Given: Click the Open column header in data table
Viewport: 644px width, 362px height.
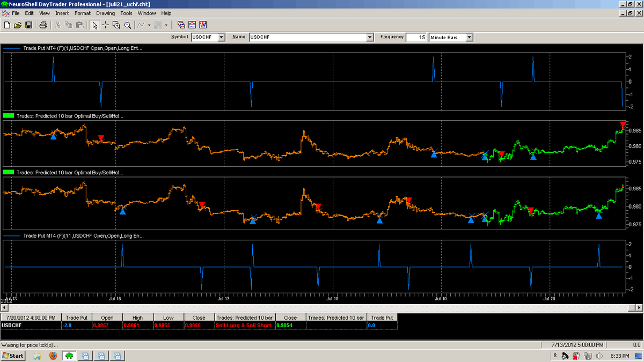Looking at the screenshot, I should pyautogui.click(x=107, y=317).
